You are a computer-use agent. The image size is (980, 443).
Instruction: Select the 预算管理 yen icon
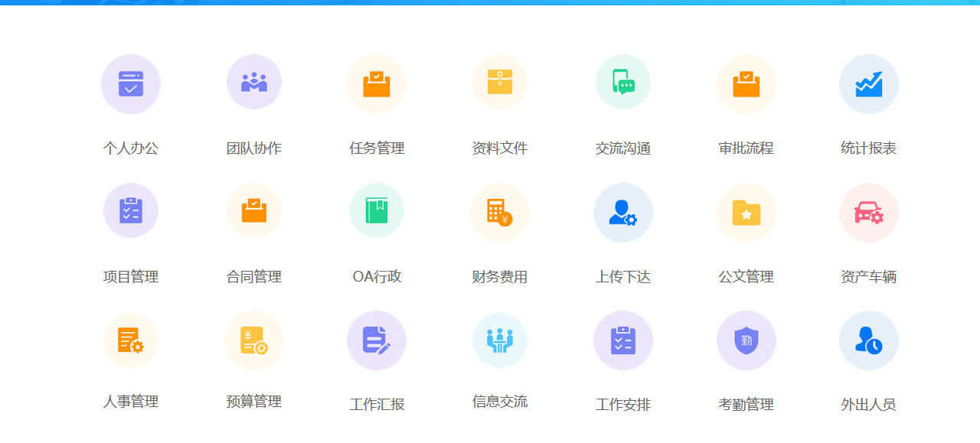[x=254, y=340]
